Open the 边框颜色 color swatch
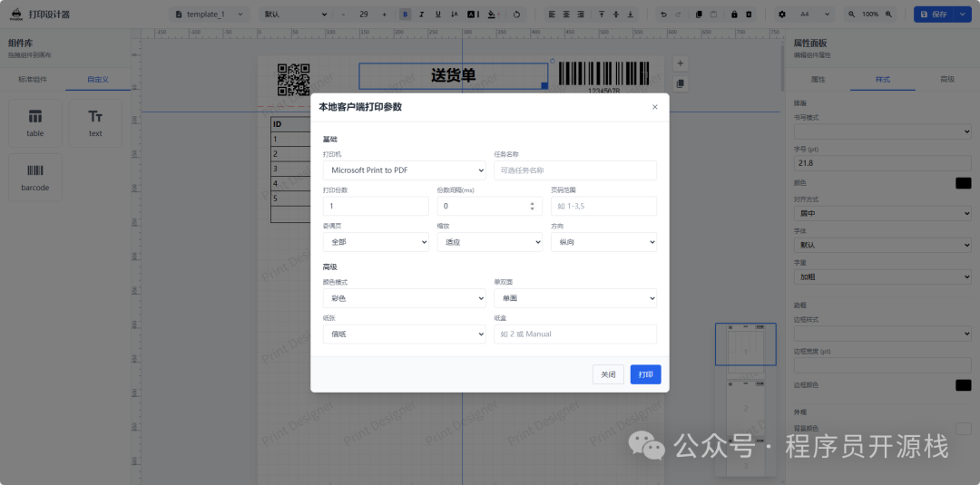This screenshot has width=980, height=485. click(x=963, y=385)
